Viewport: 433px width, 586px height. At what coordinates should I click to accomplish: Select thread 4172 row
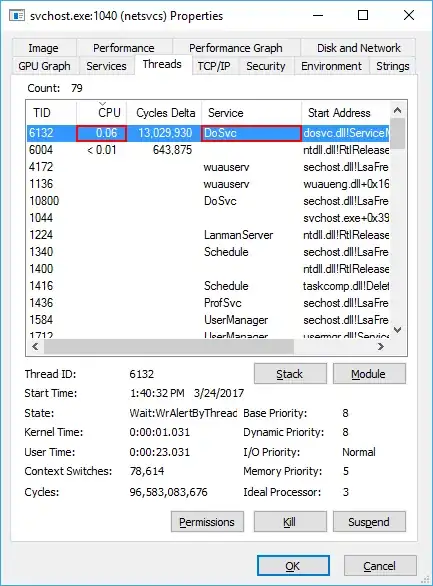(208, 167)
